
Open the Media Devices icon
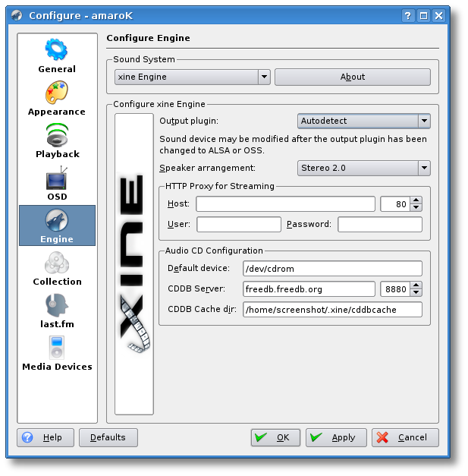point(57,348)
